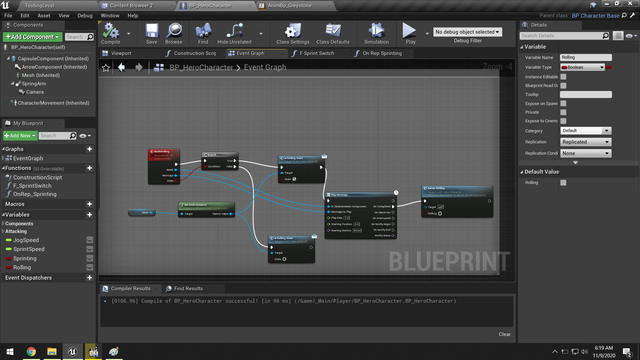Screen dimensions: 640x360
Task: Open the Compile options arrow
Action: point(129,33)
